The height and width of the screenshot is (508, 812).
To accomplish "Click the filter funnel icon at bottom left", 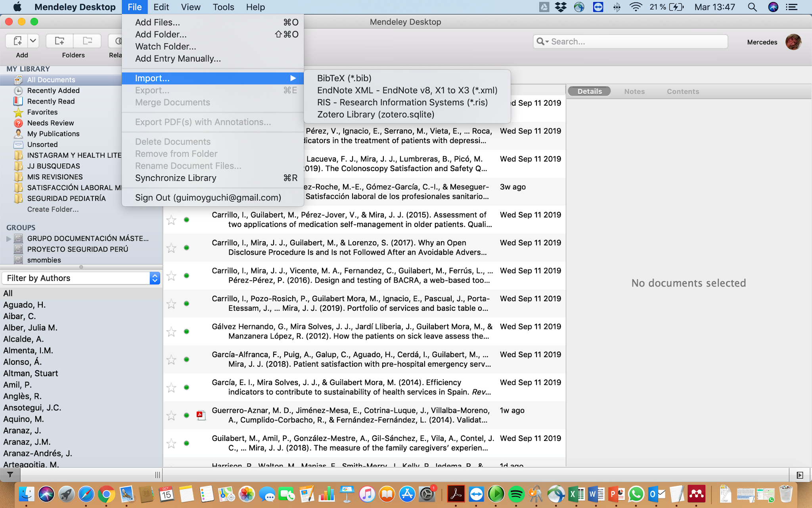I will pos(10,475).
